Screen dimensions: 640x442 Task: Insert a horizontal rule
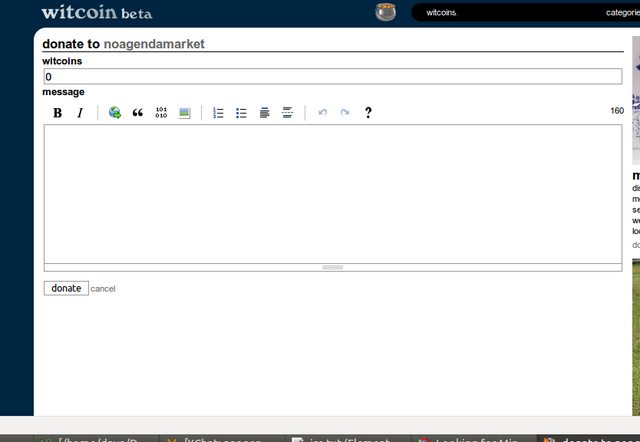(x=287, y=113)
